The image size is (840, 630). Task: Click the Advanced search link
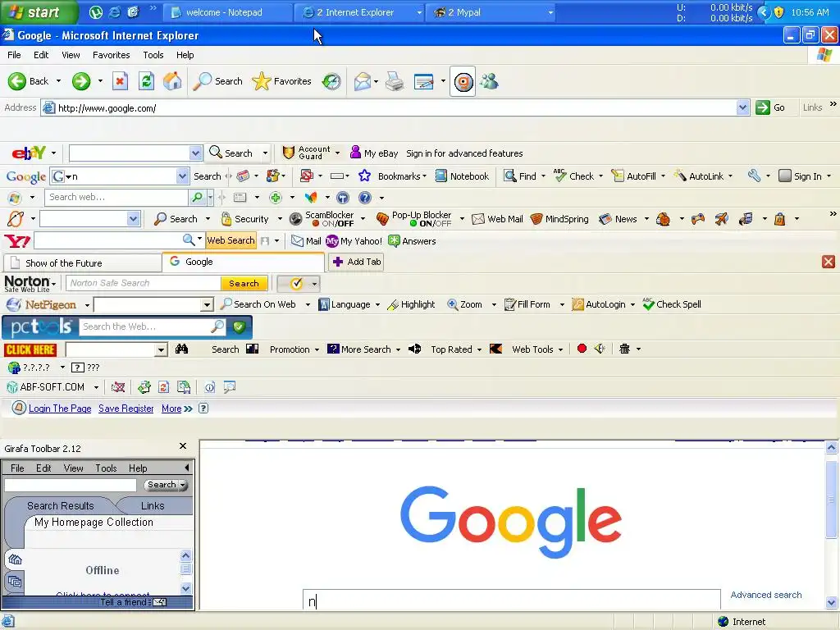click(766, 595)
